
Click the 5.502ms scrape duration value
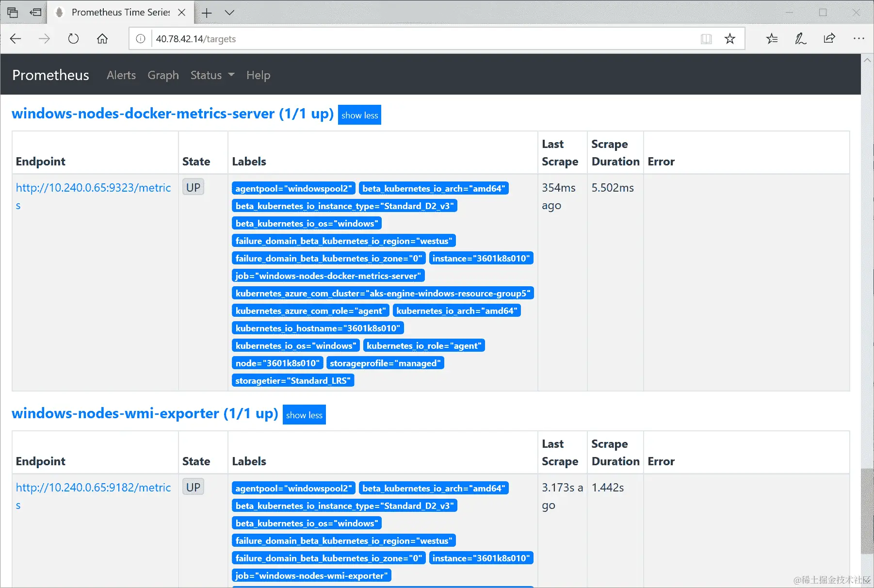coord(613,188)
